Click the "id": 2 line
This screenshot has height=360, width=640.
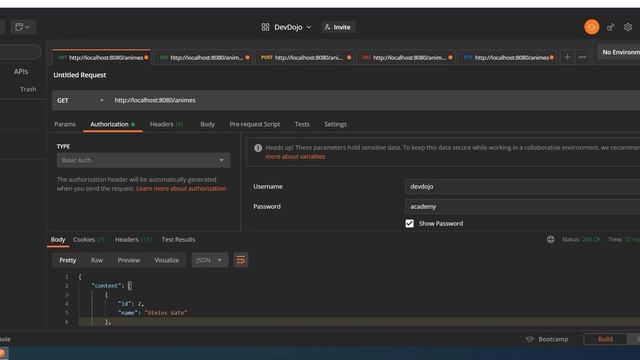131,304
